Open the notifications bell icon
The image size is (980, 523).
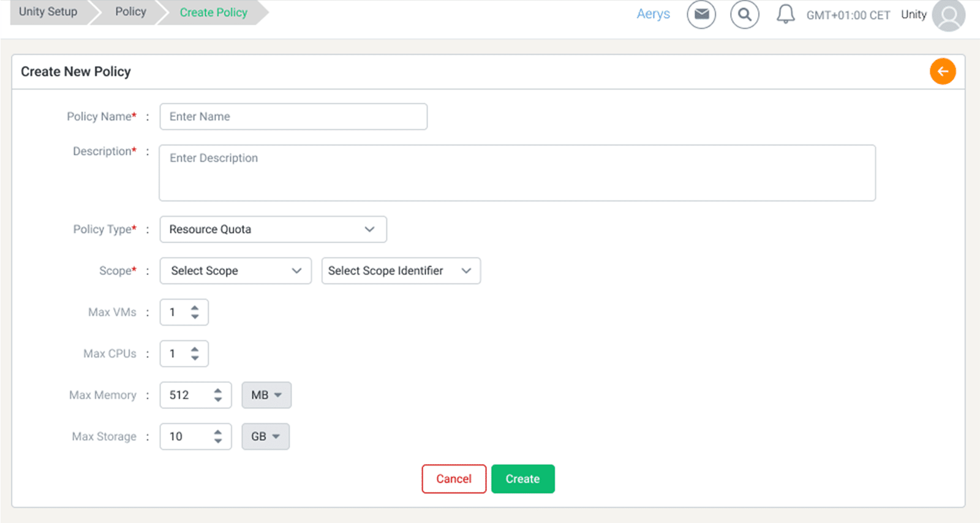click(785, 15)
